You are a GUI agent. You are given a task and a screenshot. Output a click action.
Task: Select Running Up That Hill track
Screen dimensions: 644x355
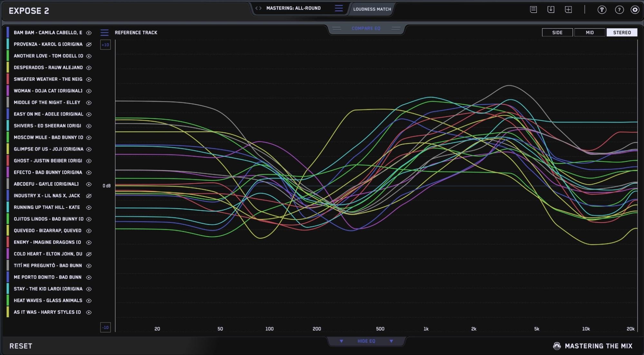pos(47,207)
